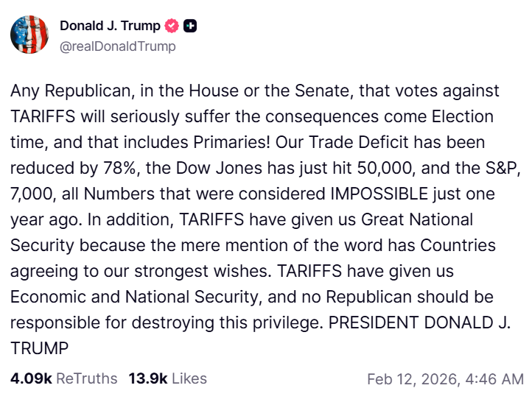Click the Donald J. Trump display name

click(110, 27)
